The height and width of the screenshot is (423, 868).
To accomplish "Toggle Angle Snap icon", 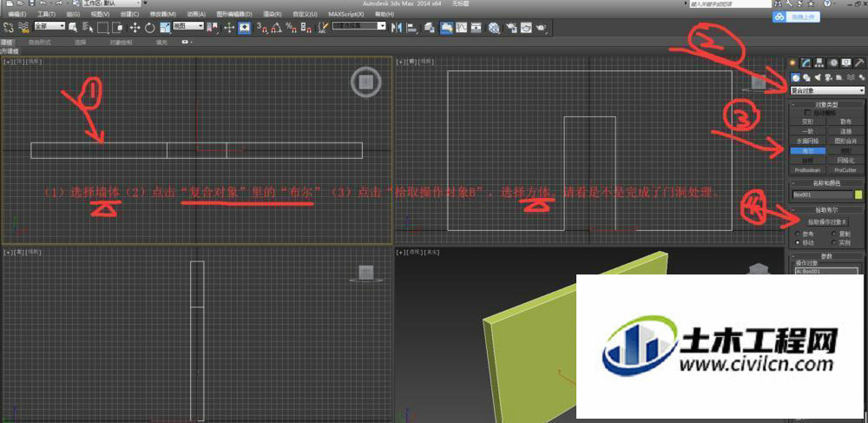I will (277, 27).
